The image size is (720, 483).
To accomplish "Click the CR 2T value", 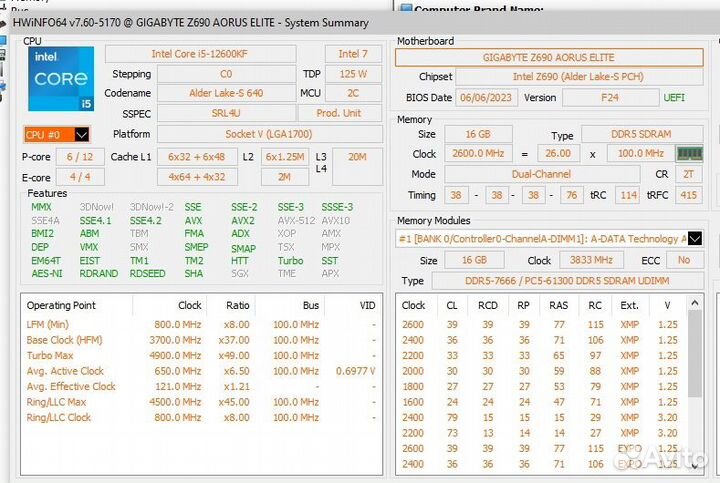I will (x=688, y=174).
